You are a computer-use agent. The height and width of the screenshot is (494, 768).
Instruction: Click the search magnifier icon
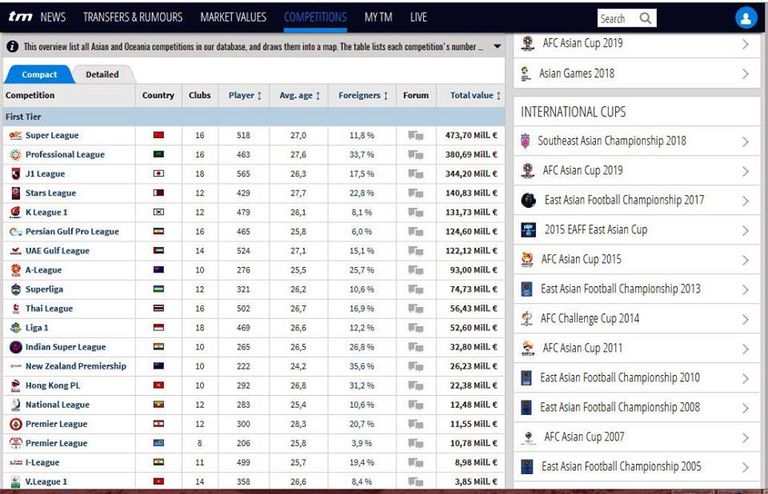pos(645,18)
